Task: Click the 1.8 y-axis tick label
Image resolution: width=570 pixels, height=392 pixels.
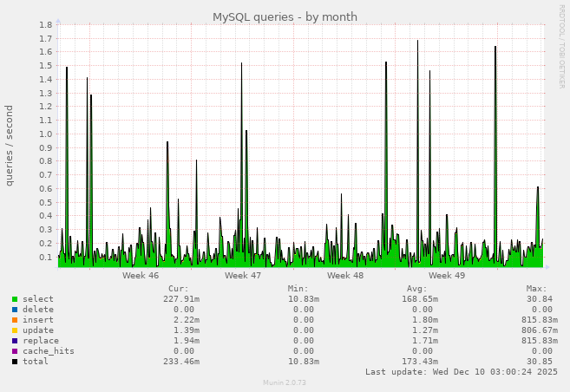Action: 46,24
